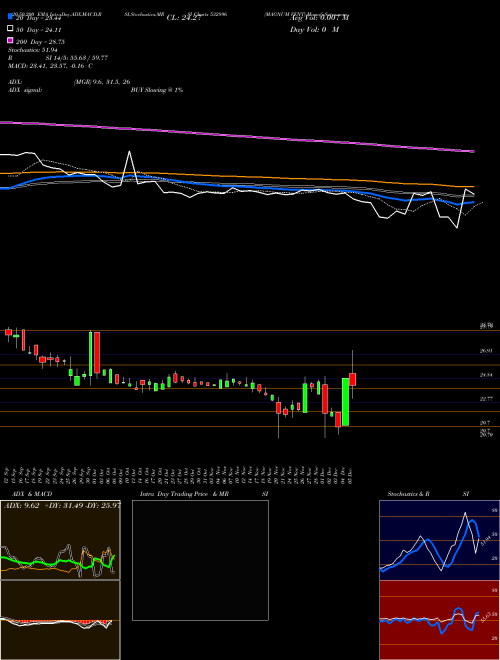Select the '200 Day - 28.73' legend text
This screenshot has width=500, height=660.
pyautogui.click(x=40, y=42)
